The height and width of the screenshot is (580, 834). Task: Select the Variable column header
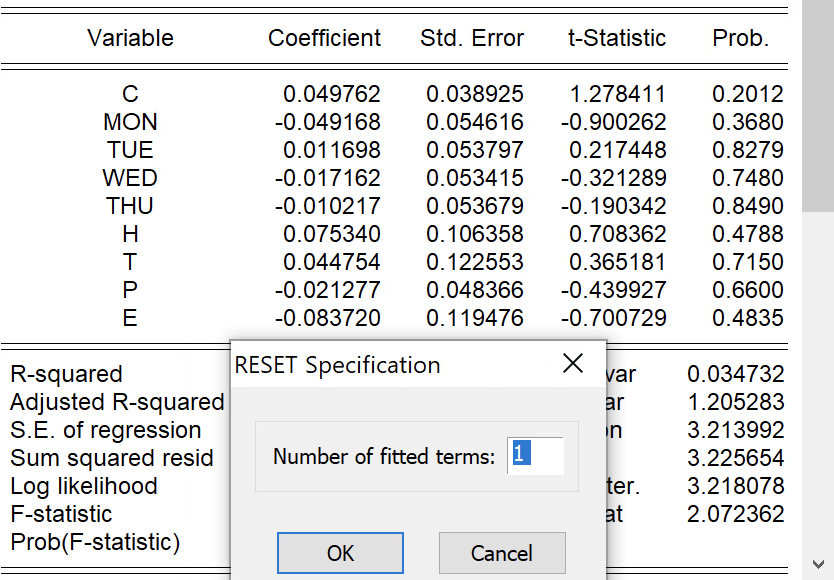pos(130,38)
